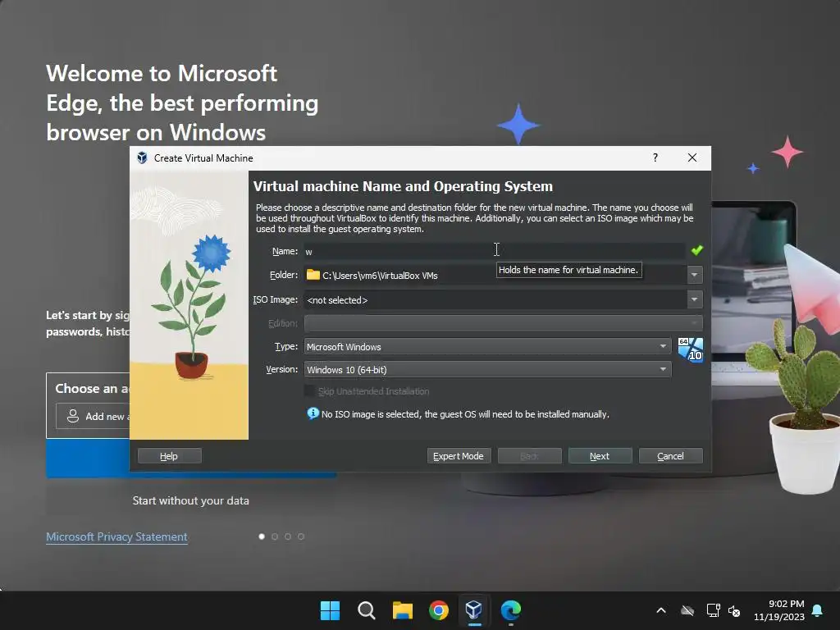The image size is (840, 630).
Task: Switch to Expert Mode
Action: coord(459,456)
